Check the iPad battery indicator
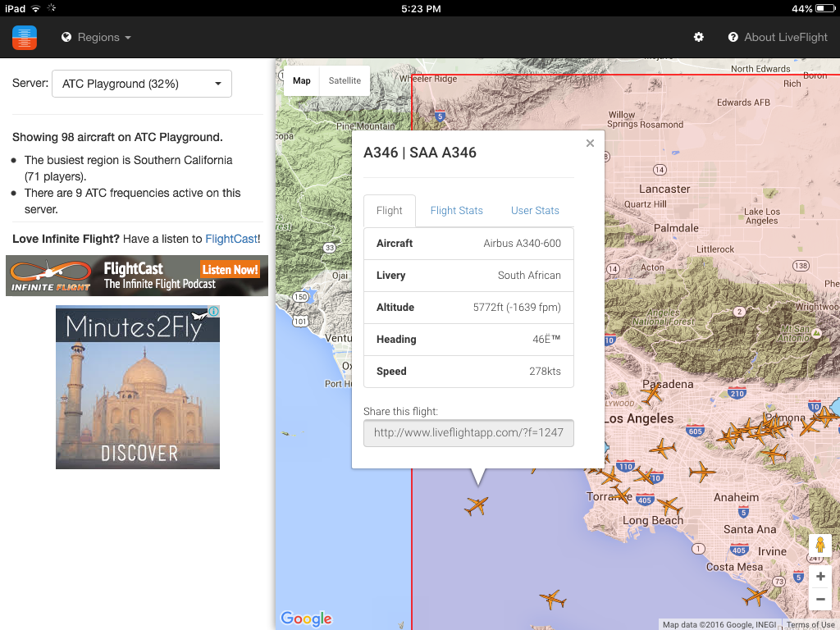Screen dimensions: 840x630 click(825, 8)
